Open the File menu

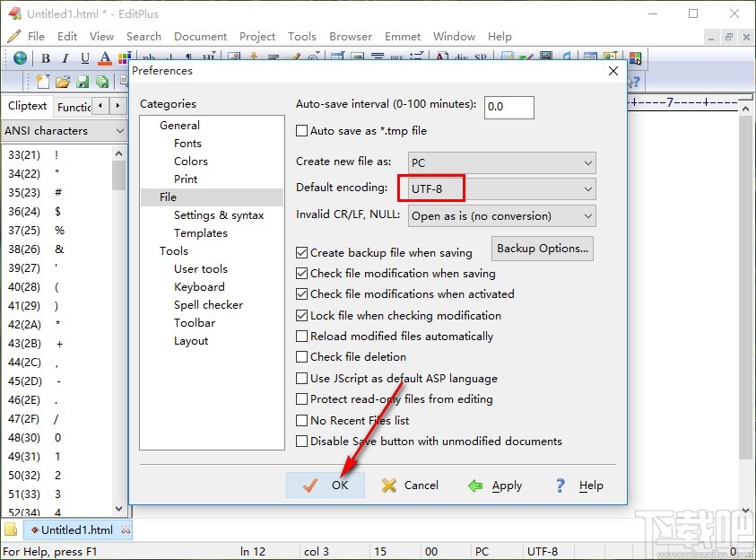(x=36, y=37)
